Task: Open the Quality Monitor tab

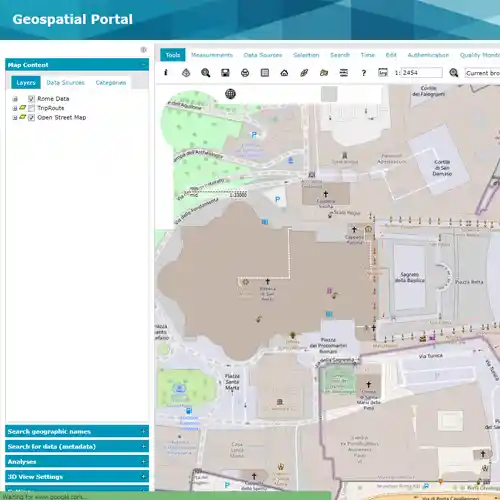Action: [x=480, y=55]
